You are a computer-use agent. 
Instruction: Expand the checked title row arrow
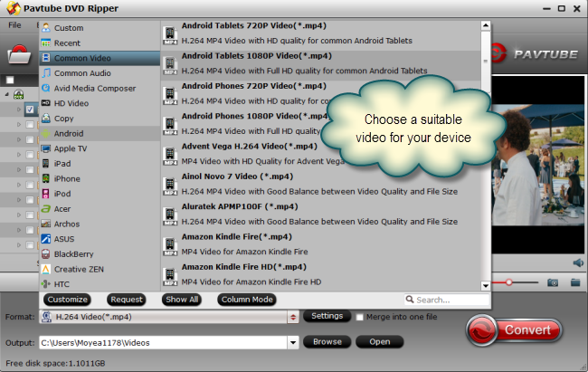tap(19, 110)
